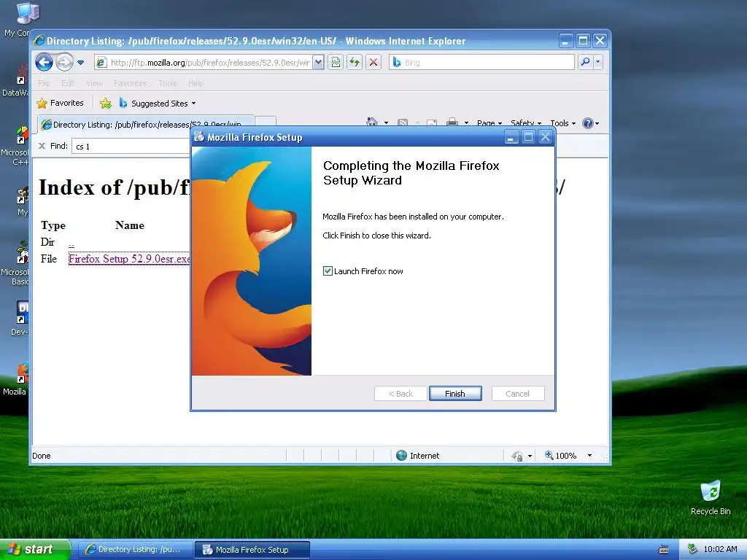Image resolution: width=747 pixels, height=560 pixels.
Task: Click the Type column header text
Action: click(53, 225)
